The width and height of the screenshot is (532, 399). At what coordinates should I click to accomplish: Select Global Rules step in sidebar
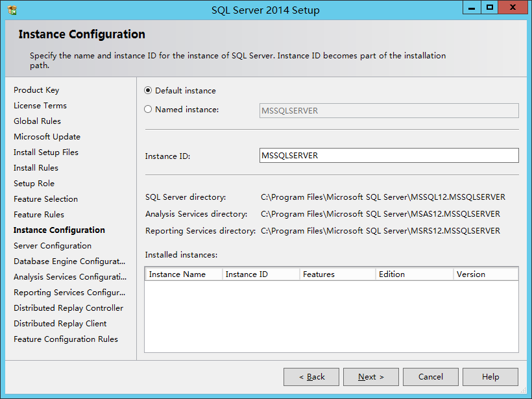38,121
